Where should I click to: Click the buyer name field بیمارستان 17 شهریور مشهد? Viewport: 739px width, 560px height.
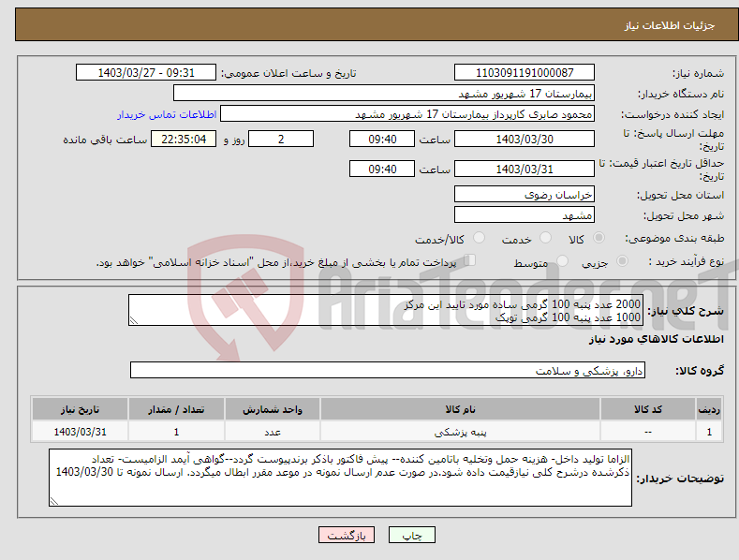(384, 93)
